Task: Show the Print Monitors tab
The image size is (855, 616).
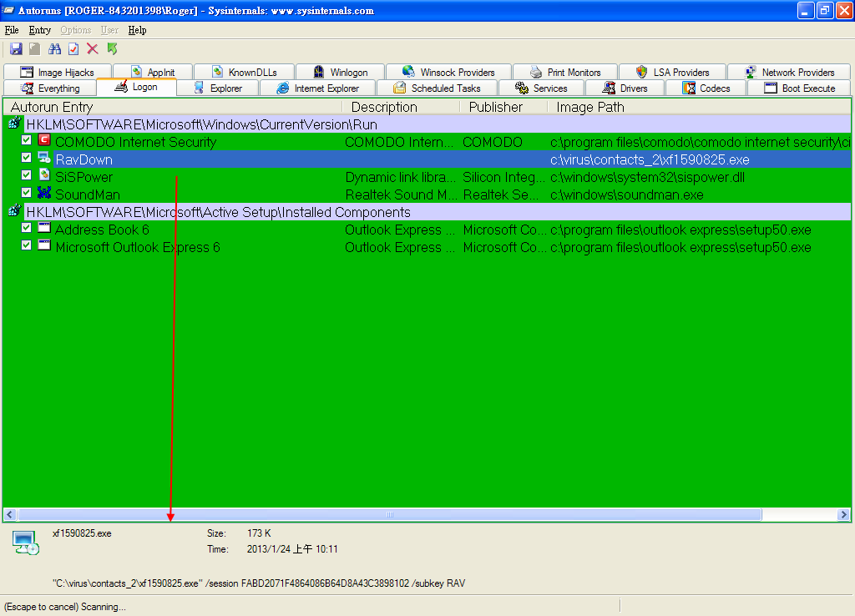Action: point(565,72)
